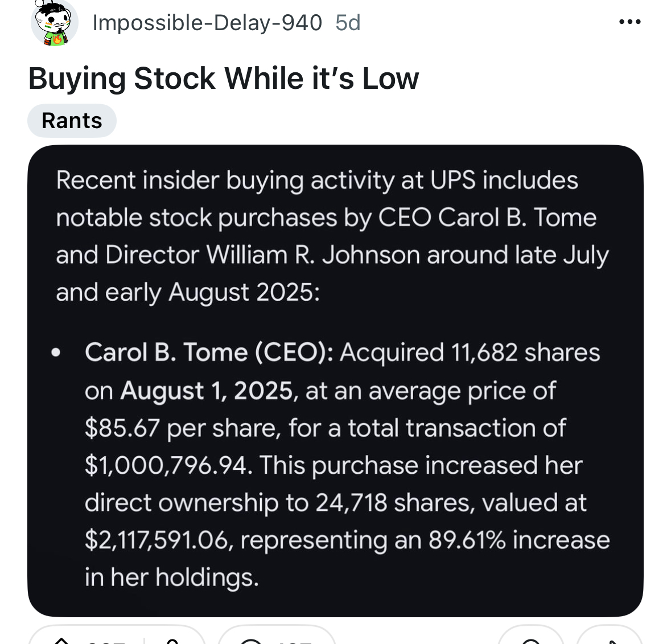This screenshot has width=671, height=644.
Task: Open the Impossible-Delay-940 user profile
Action: coord(207,23)
